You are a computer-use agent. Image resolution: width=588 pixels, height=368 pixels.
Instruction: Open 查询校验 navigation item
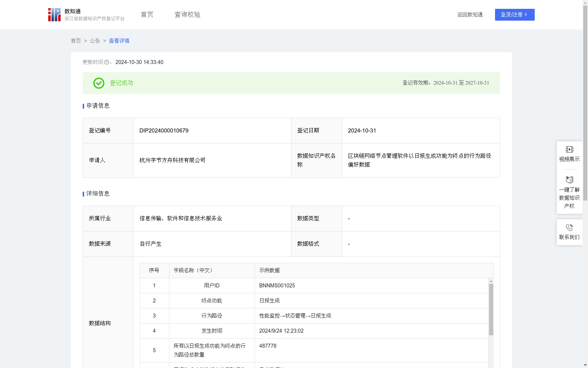187,15
